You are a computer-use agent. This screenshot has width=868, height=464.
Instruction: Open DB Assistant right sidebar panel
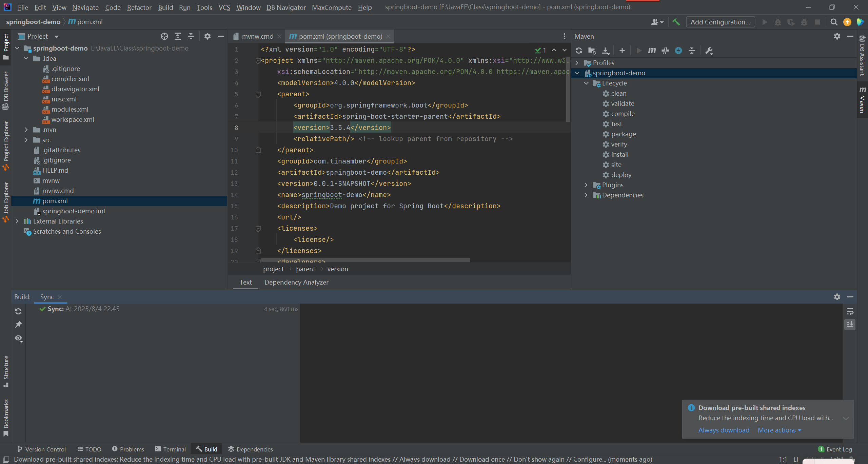tap(862, 55)
